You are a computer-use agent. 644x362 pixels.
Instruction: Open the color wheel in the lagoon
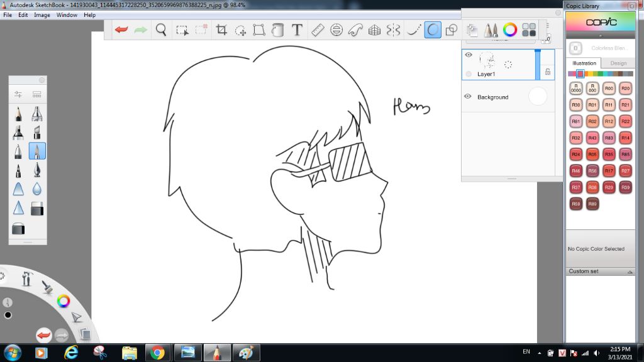64,301
